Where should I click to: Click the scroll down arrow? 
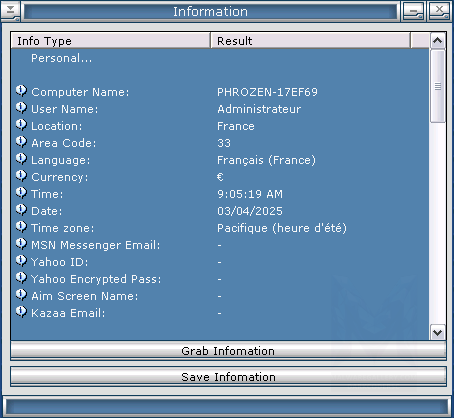tap(437, 332)
